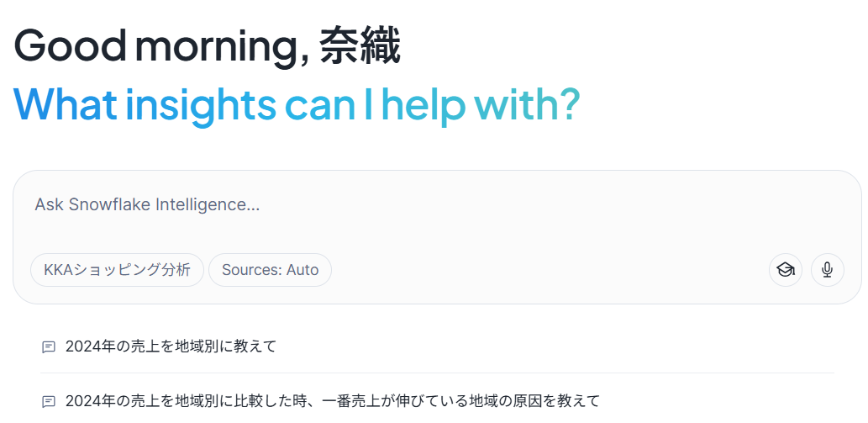
Task: Click the word Sources in the Sources chip
Action: click(251, 270)
